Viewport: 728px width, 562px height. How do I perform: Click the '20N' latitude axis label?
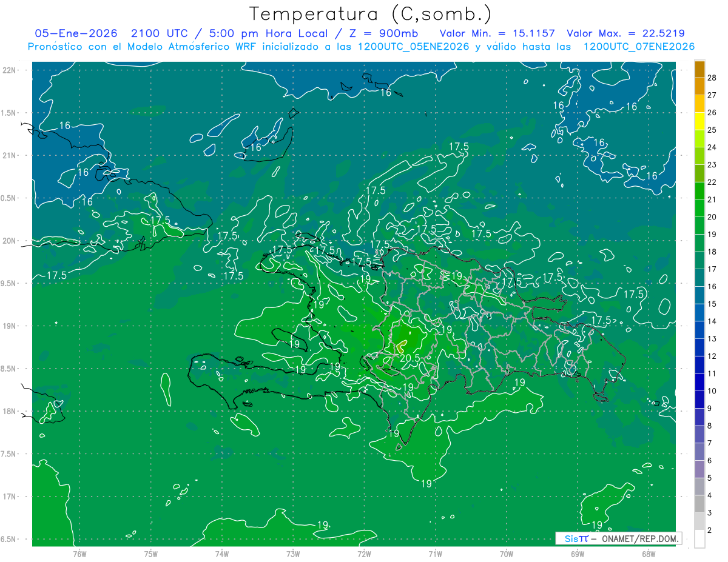tap(9, 241)
